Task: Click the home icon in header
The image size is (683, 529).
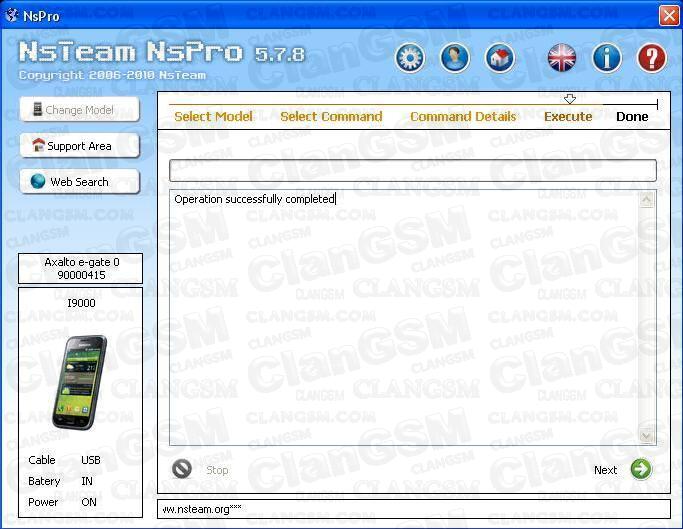Action: tap(500, 57)
